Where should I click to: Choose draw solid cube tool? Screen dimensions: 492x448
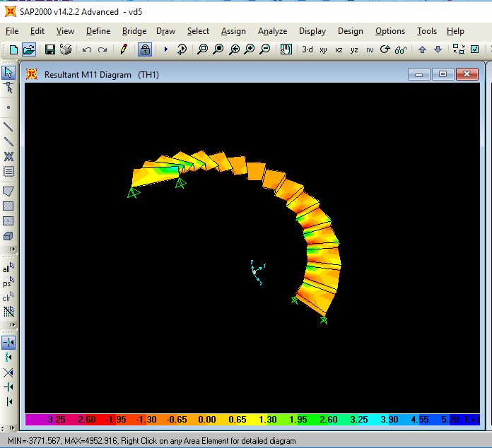[x=8, y=236]
